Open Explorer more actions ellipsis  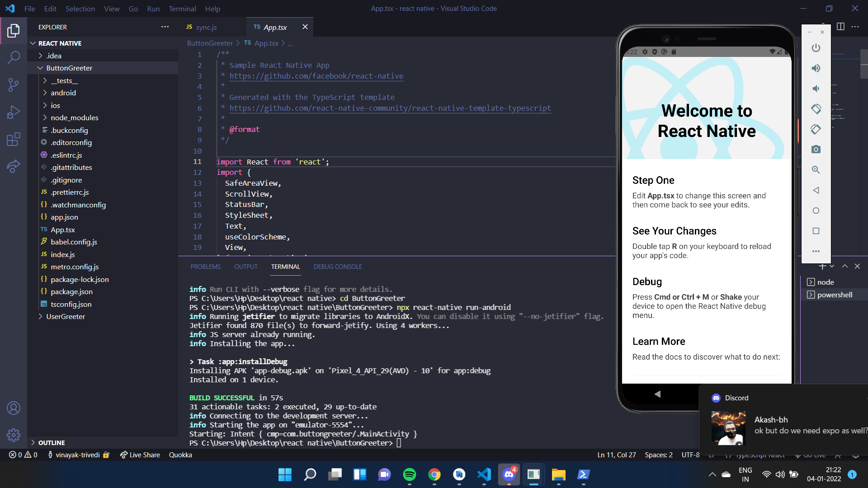(165, 27)
